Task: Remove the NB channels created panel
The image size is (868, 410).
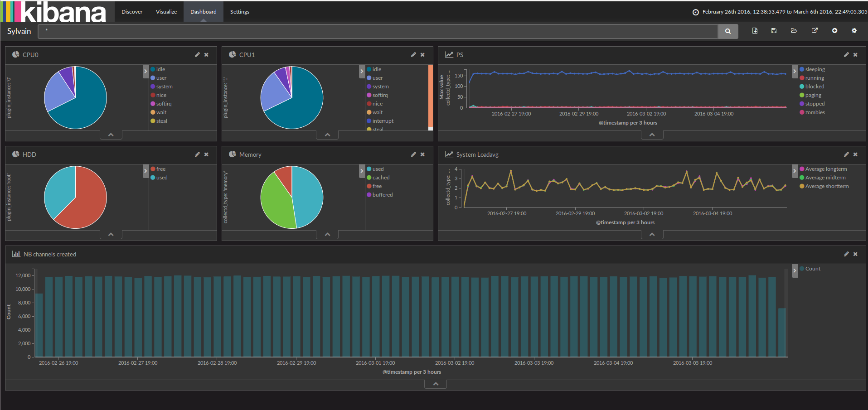Action: pyautogui.click(x=855, y=254)
